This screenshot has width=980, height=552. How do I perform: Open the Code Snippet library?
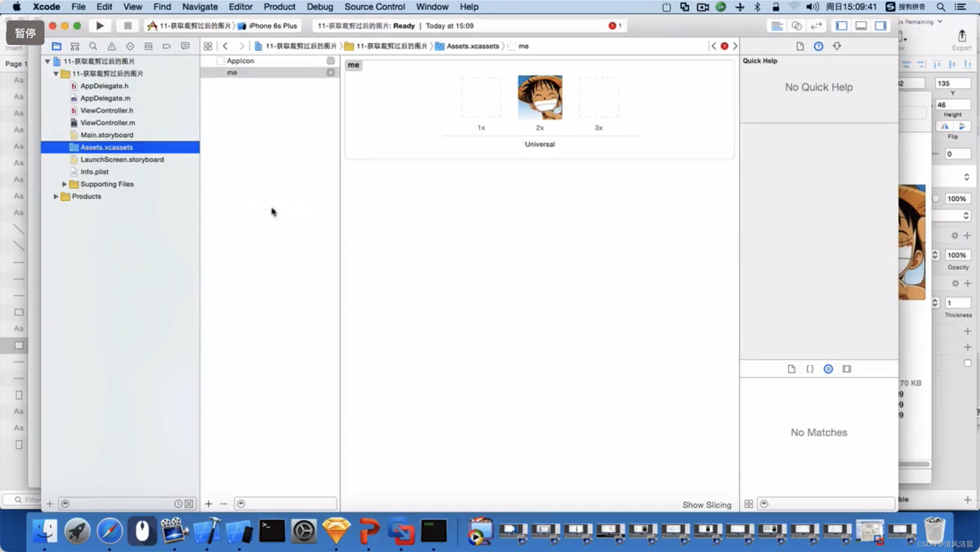(810, 369)
